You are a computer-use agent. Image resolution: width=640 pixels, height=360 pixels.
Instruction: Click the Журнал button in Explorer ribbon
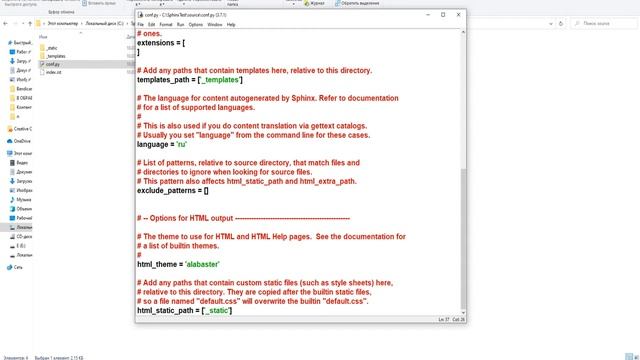[314, 3]
